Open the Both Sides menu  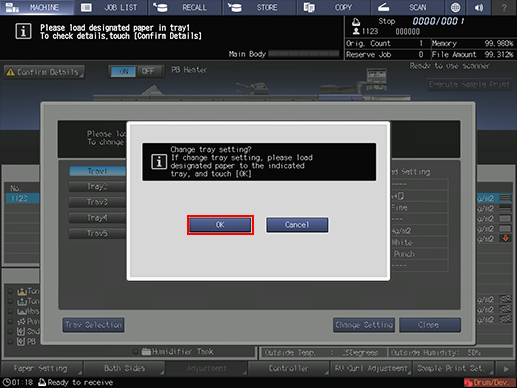point(125,368)
